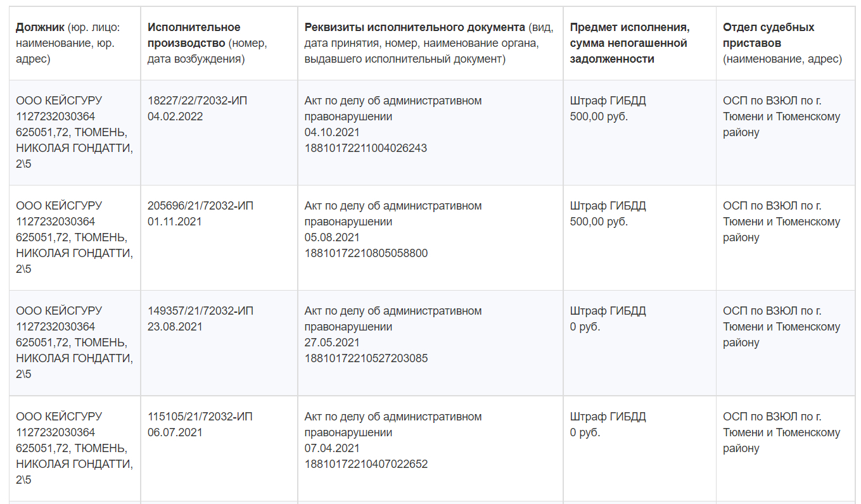Click document number 18810172210805058800
Image resolution: width=861 pixels, height=504 pixels.
coord(366,253)
